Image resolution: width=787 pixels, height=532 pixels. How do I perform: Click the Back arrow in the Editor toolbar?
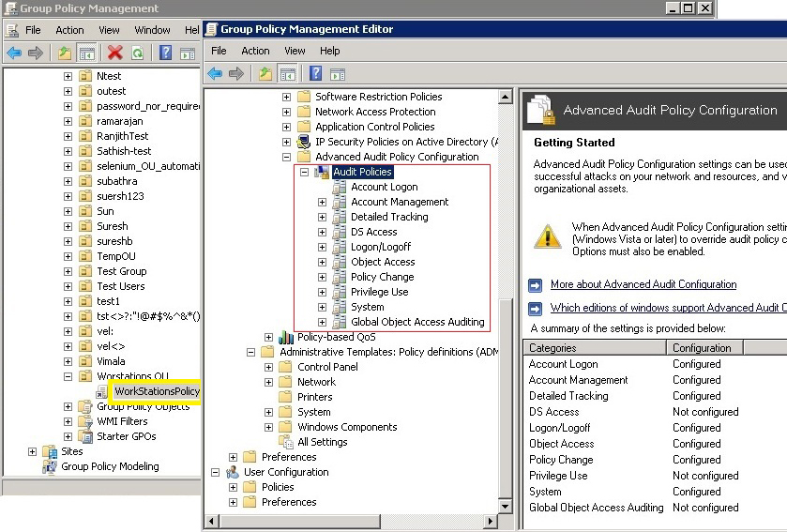click(215, 74)
